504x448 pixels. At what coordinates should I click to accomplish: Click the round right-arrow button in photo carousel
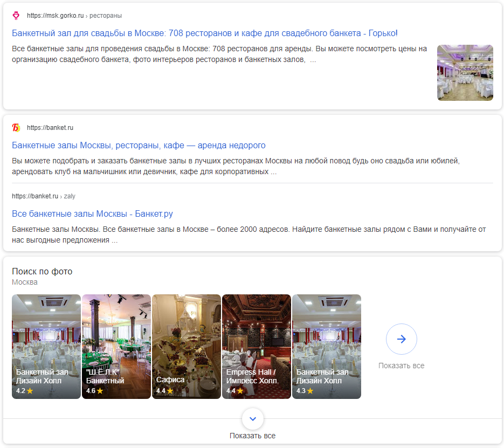tap(401, 339)
